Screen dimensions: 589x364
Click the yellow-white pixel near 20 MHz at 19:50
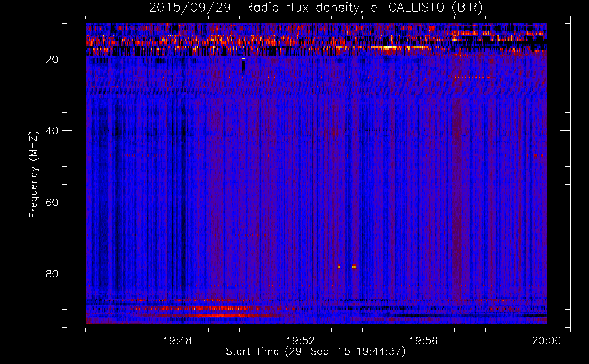243,59
